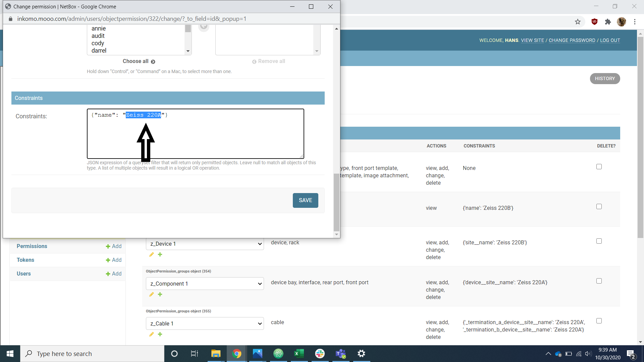Open the z_Device 1 dropdown
The image size is (644, 362).
click(x=205, y=244)
